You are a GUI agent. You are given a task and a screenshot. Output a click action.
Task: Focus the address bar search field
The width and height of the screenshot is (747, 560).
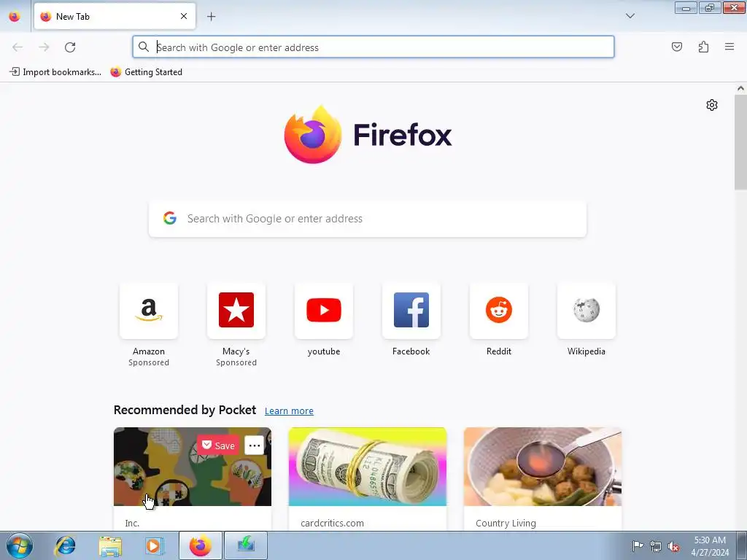point(373,47)
